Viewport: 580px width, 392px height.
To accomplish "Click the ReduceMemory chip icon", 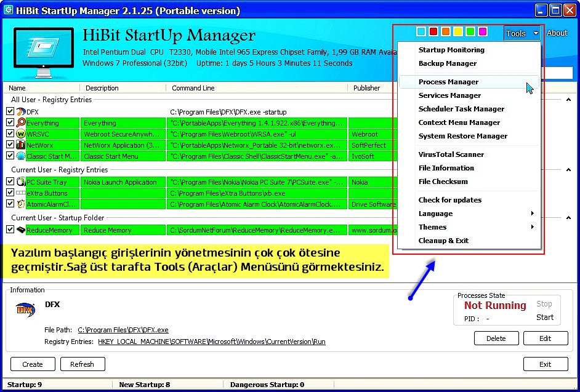I will tap(21, 230).
